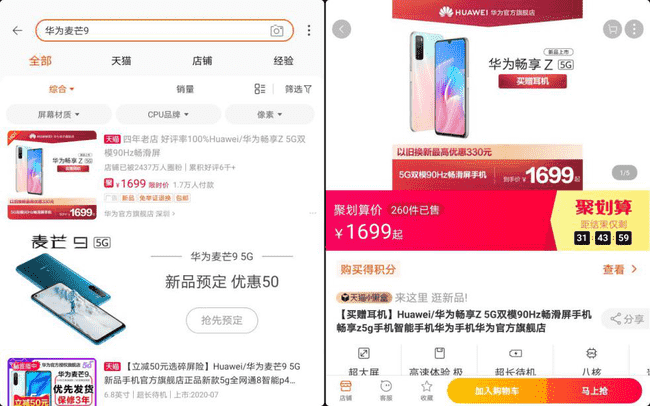Tap the back arrow beside search bar
Image resolution: width=650 pixels, height=406 pixels.
pyautogui.click(x=17, y=31)
